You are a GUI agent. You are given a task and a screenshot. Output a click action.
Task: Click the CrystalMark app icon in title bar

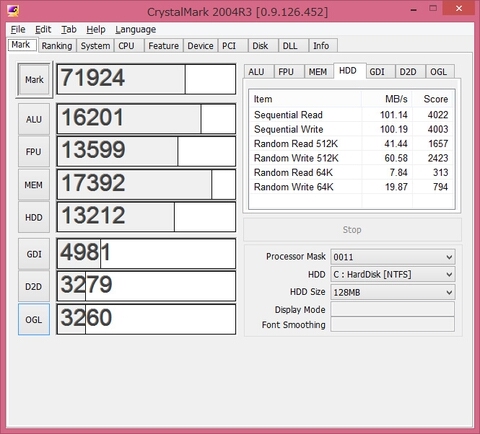[x=13, y=10]
